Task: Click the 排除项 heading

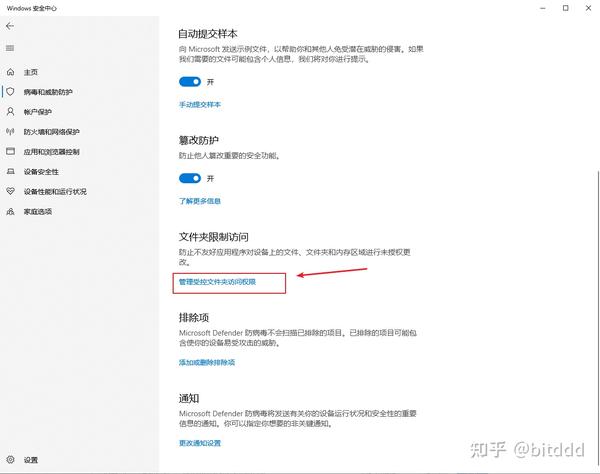Action: coord(194,318)
